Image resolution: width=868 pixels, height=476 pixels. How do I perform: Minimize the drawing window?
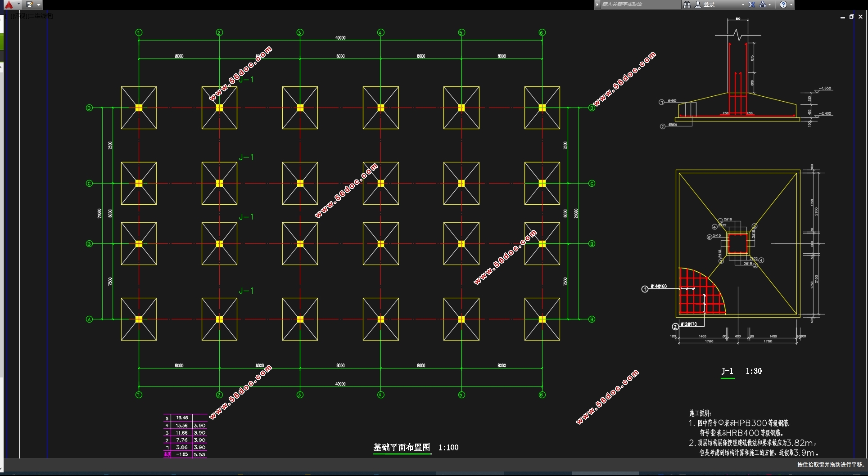tap(842, 17)
